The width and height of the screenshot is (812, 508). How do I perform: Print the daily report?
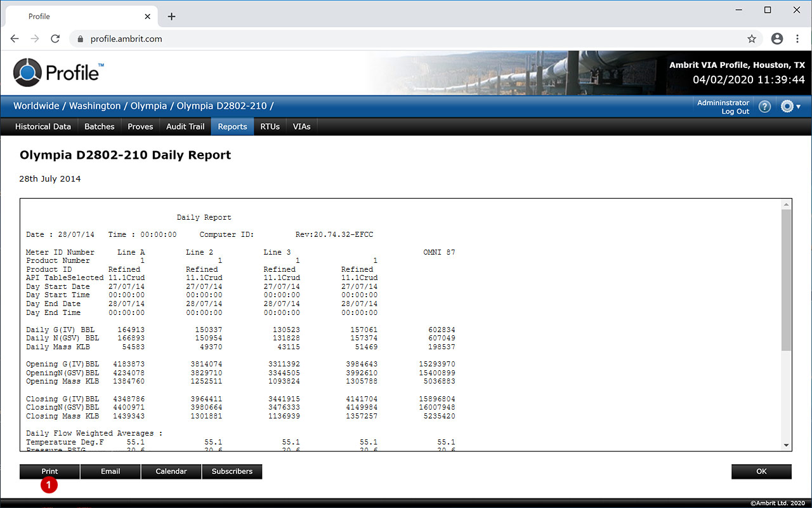tap(49, 471)
